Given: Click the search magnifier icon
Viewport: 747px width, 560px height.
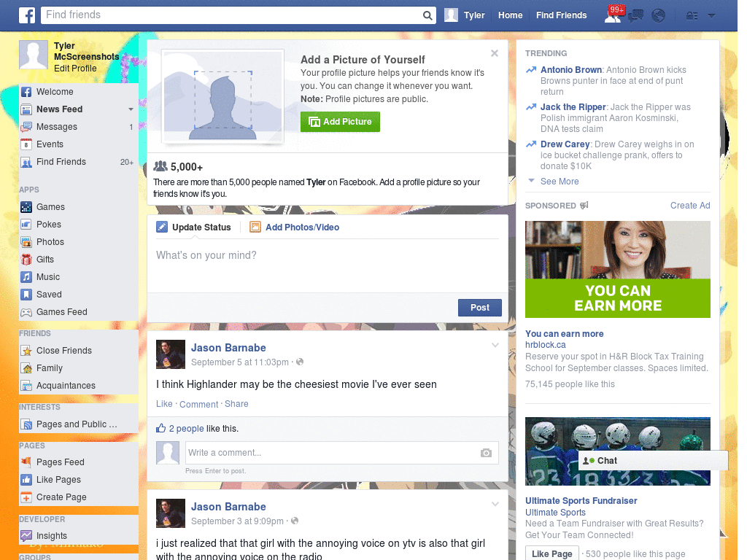Looking at the screenshot, I should [x=427, y=15].
